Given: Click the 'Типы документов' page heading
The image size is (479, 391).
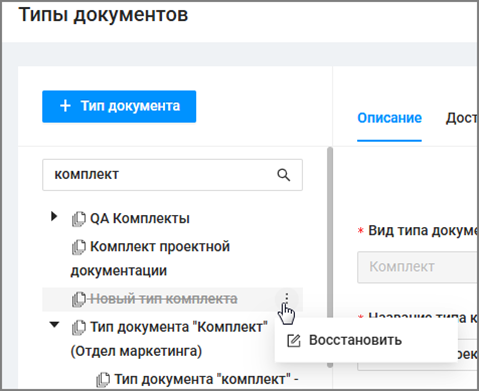Looking at the screenshot, I should [103, 15].
